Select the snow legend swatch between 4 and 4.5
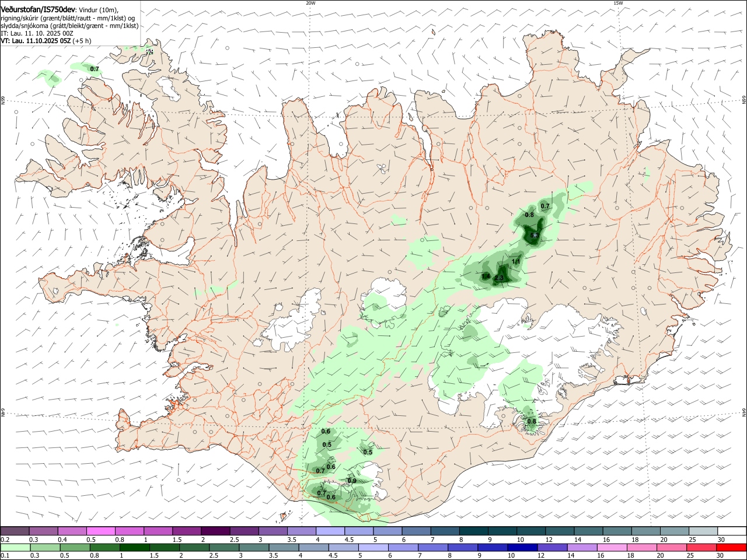 (330, 531)
